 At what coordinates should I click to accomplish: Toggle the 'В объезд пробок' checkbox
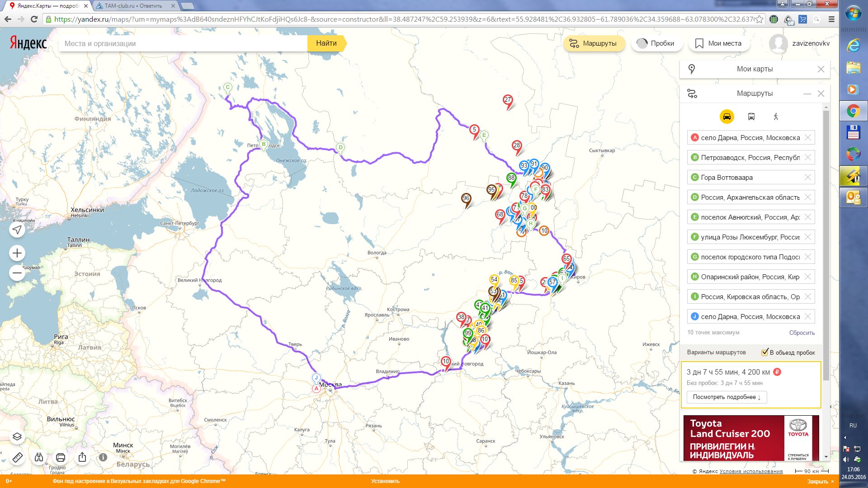click(765, 352)
